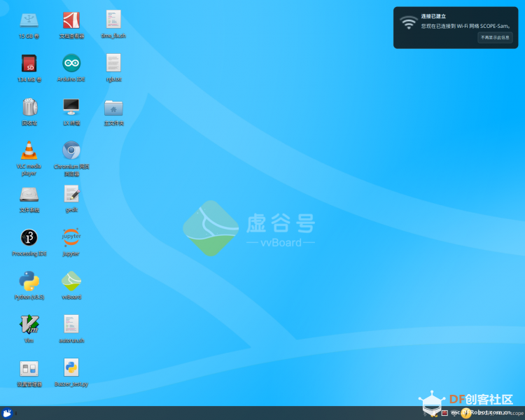Open the 15 GB USB volume icon
This screenshot has height=420, width=525.
click(x=29, y=21)
